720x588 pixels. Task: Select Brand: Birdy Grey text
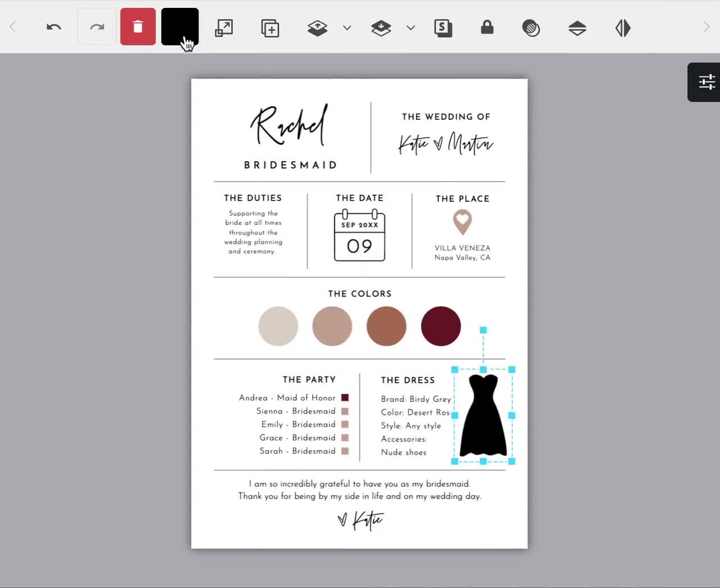tap(416, 399)
